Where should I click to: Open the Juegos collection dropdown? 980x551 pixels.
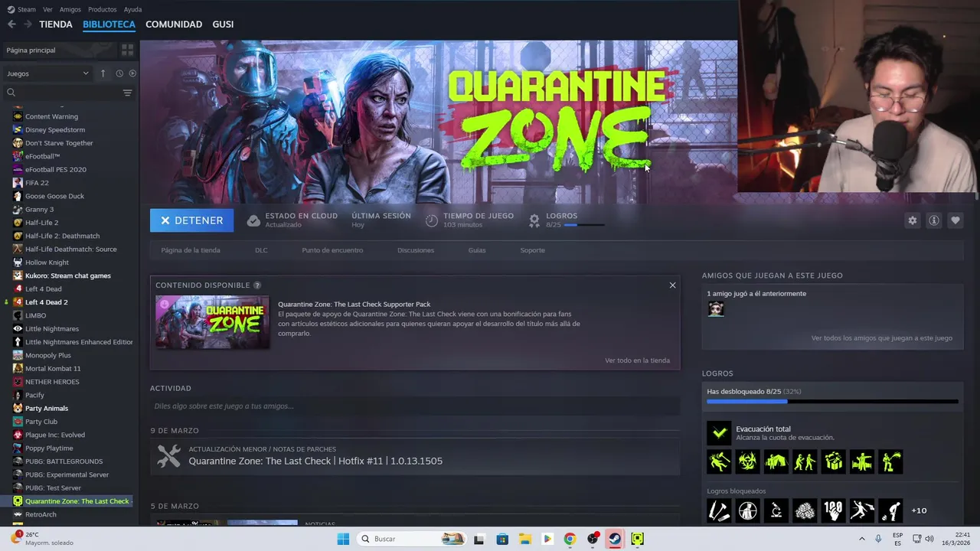[47, 73]
